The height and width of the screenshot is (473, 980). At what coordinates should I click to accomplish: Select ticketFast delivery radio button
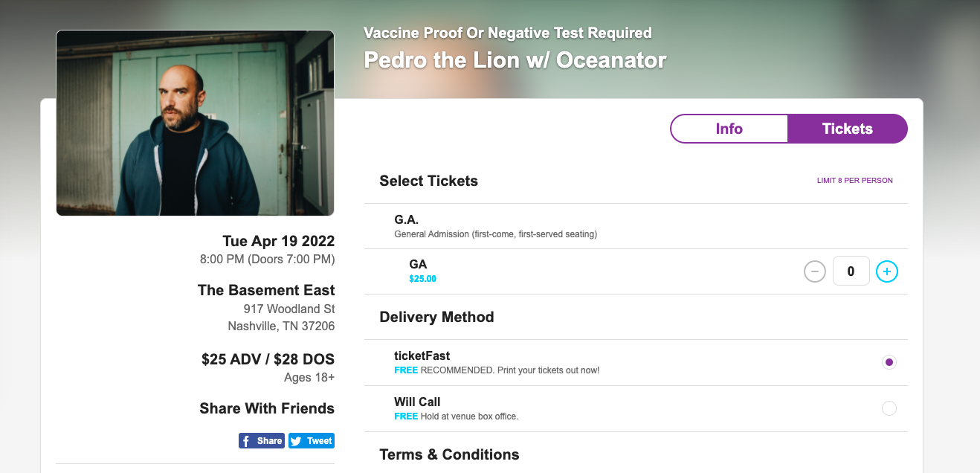coord(889,362)
